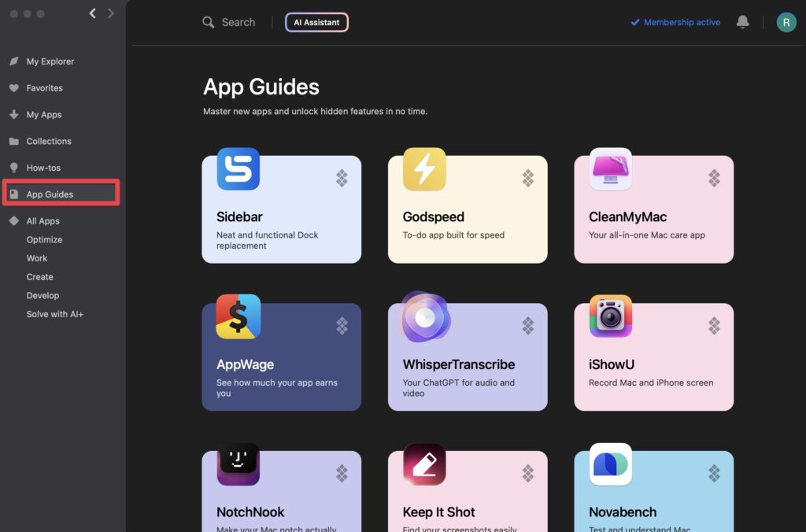Select Collections in the sidebar

coord(49,141)
